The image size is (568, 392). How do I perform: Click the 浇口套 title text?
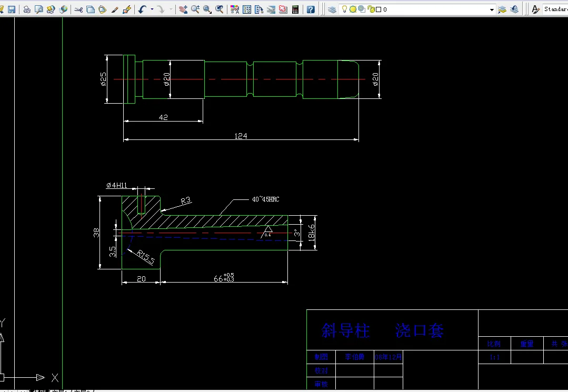click(x=420, y=330)
